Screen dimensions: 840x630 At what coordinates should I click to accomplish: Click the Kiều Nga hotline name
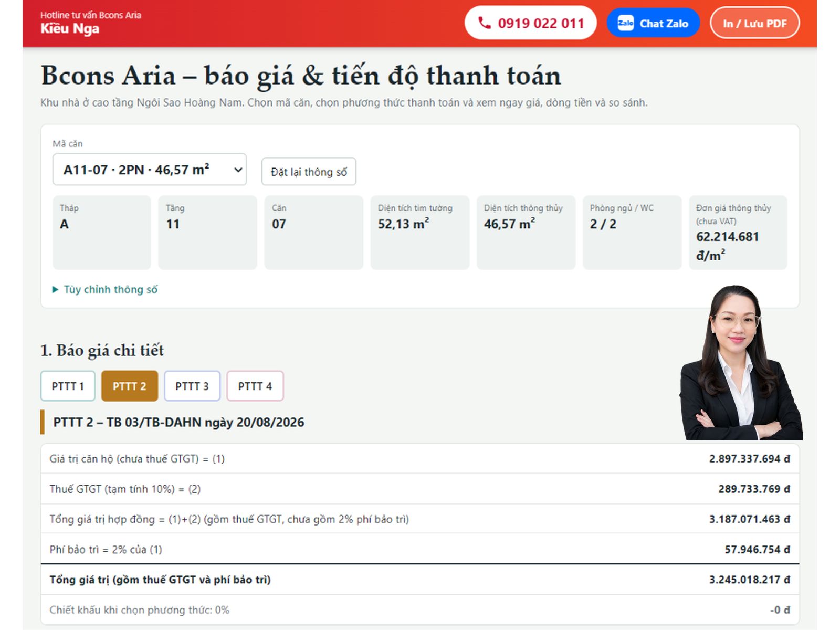[70, 29]
